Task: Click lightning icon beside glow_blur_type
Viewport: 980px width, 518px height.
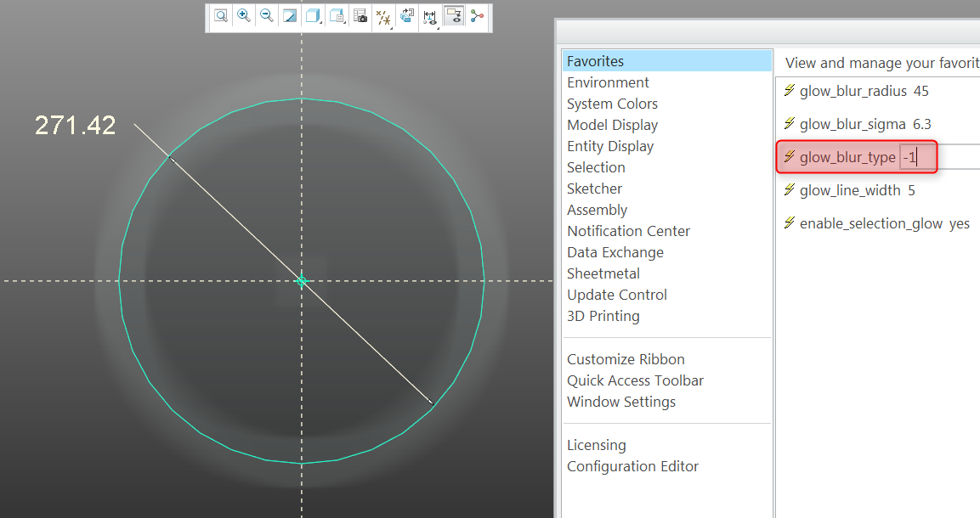Action: pos(790,156)
